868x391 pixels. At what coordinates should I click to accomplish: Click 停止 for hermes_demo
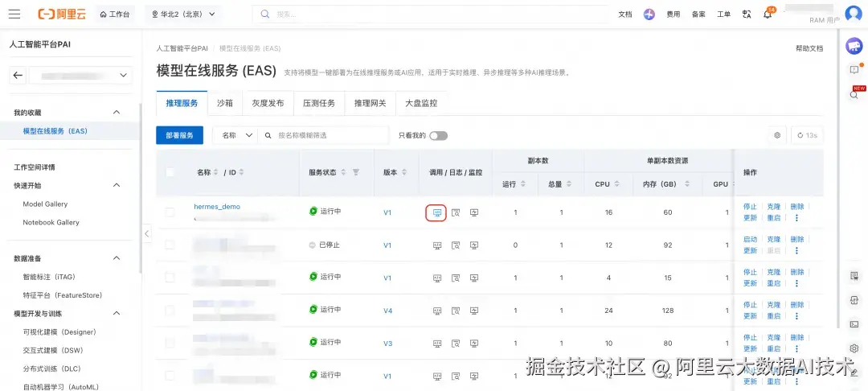pyautogui.click(x=750, y=207)
